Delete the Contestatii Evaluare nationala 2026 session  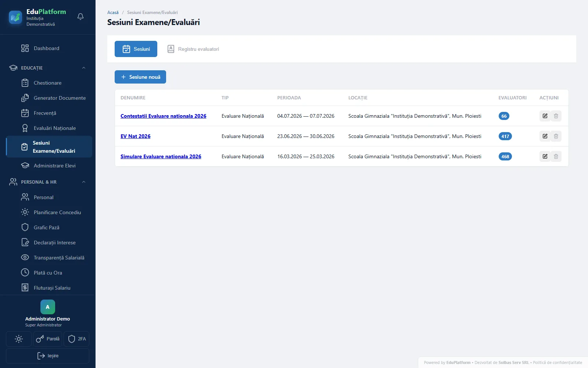pyautogui.click(x=556, y=116)
